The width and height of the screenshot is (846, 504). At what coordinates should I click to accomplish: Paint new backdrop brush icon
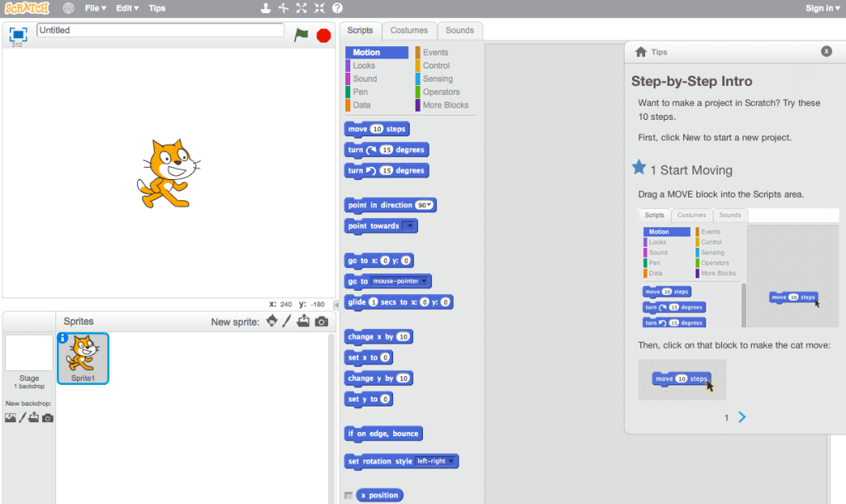[x=22, y=418]
